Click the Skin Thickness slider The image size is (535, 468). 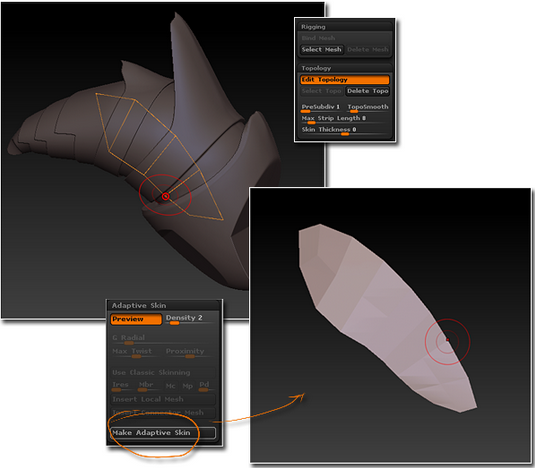[x=345, y=130]
